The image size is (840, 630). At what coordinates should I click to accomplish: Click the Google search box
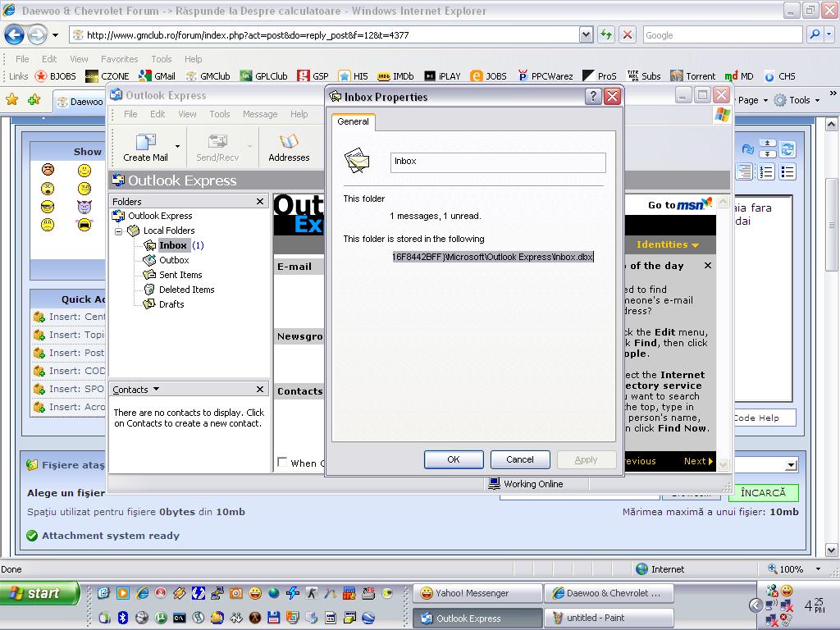pos(723,35)
